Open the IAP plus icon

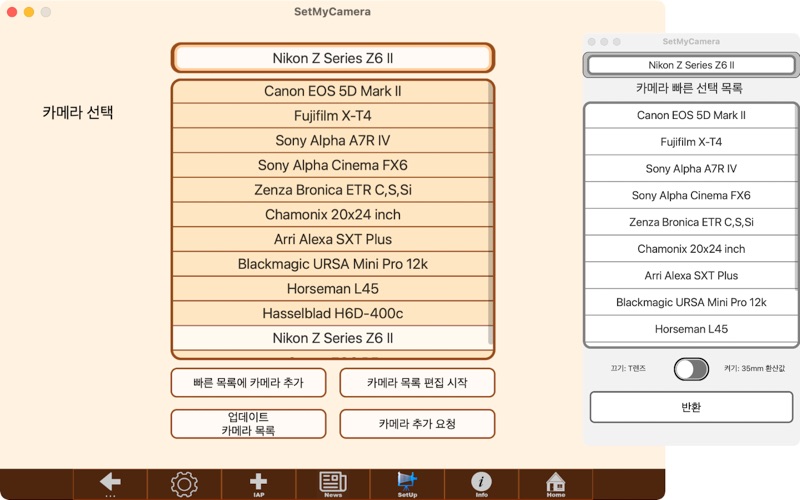(258, 484)
